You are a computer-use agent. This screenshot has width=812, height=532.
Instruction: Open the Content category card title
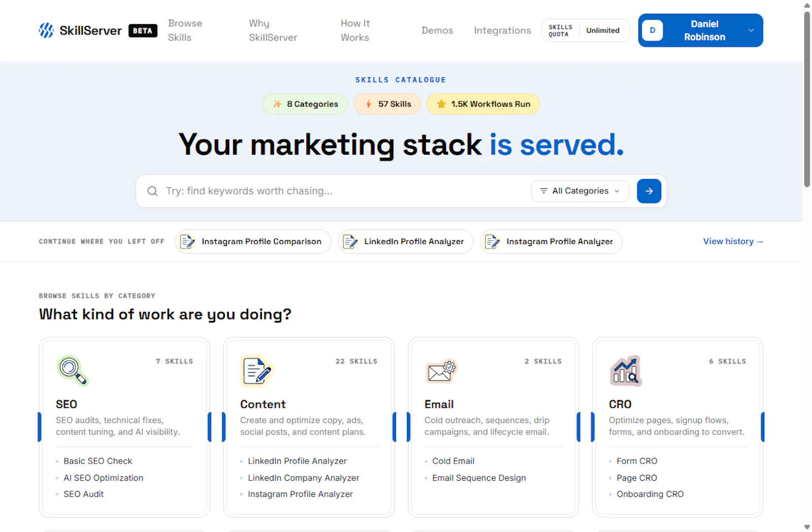pyautogui.click(x=263, y=404)
